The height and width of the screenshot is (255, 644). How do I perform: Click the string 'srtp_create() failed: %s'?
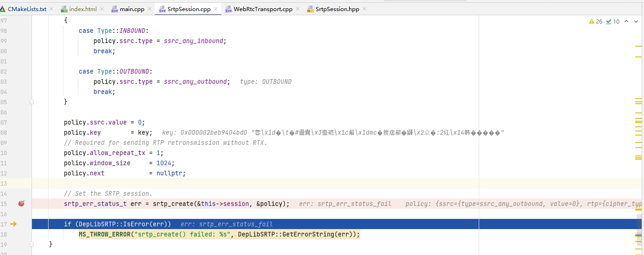[x=182, y=234]
